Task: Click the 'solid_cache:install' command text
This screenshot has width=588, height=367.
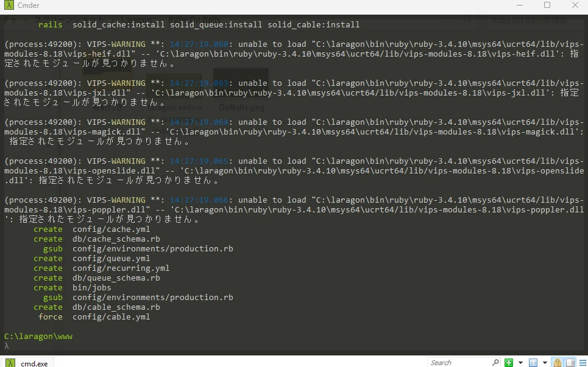Action: (118, 25)
